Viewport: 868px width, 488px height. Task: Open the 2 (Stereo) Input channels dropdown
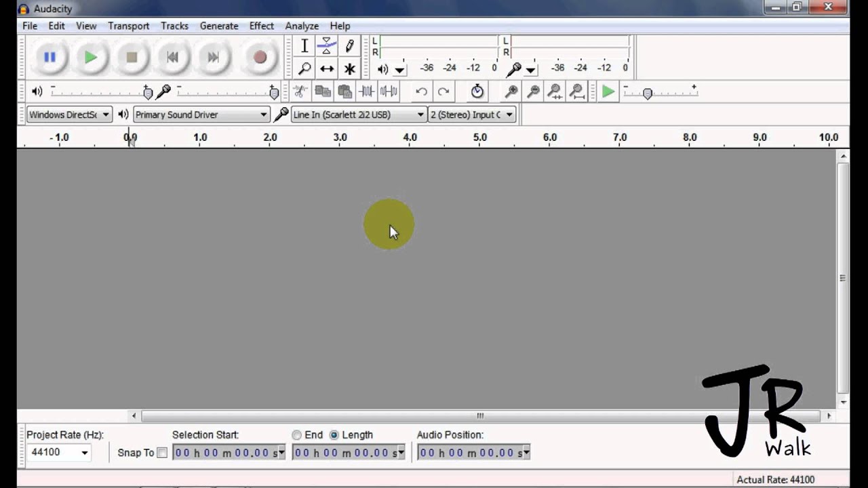[x=472, y=115]
